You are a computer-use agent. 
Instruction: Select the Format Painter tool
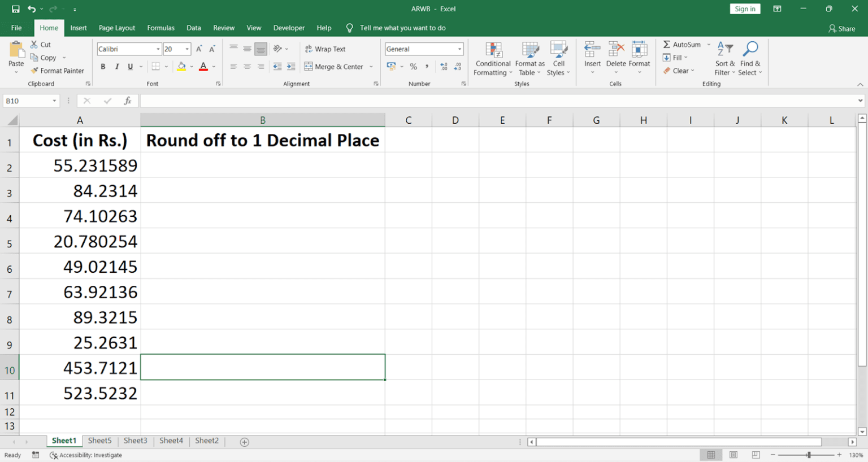58,71
